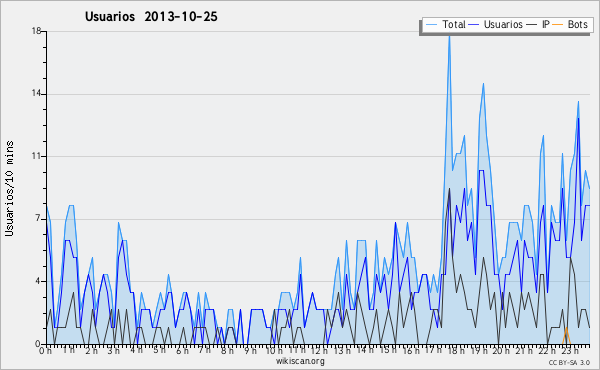Click the y-axis value 0
Image resolution: width=600 pixels, height=370 pixels.
pos(38,344)
